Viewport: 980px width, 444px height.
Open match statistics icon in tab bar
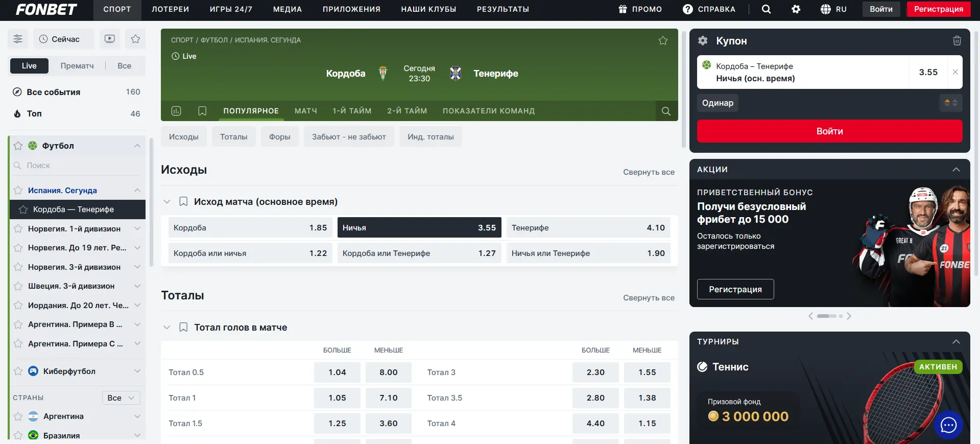click(x=176, y=111)
